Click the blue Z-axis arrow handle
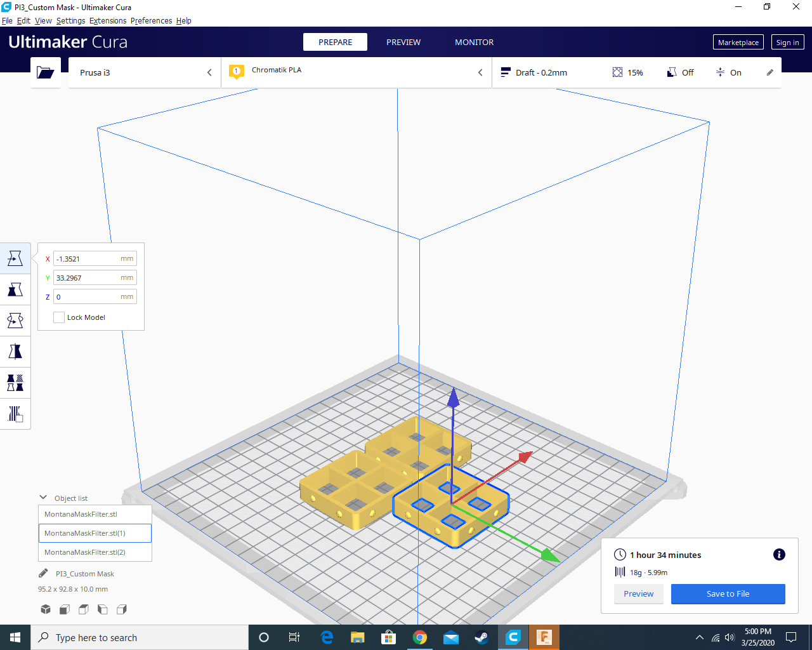812x650 pixels. pos(453,398)
